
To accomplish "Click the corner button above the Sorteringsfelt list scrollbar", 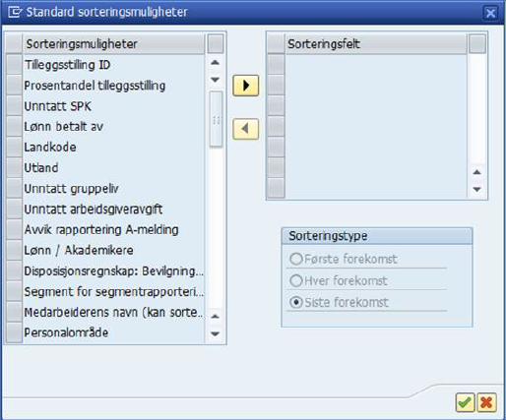I will (477, 43).
